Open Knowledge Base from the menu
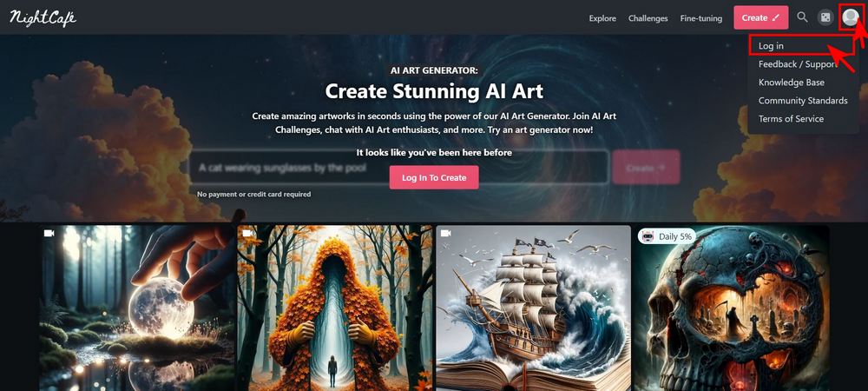Viewport: 868px width, 391px height. click(791, 83)
